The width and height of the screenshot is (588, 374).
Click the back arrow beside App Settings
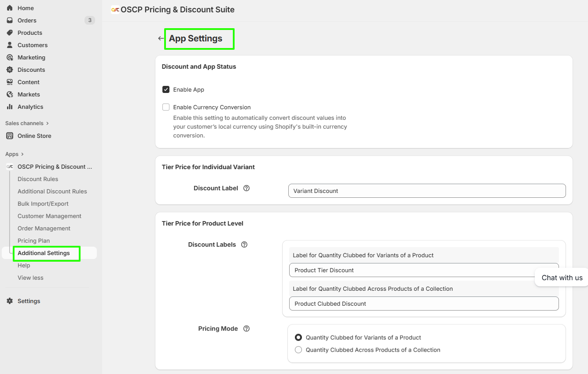pos(161,39)
